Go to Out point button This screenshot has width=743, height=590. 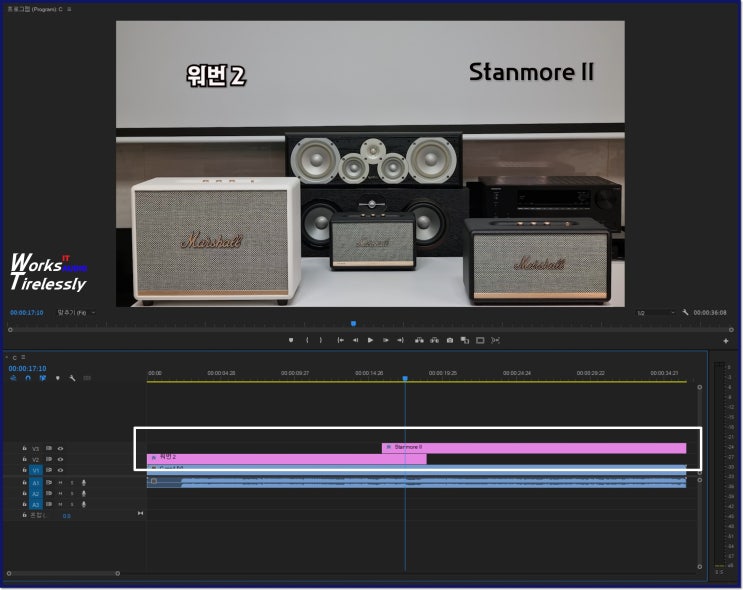pyautogui.click(x=400, y=340)
